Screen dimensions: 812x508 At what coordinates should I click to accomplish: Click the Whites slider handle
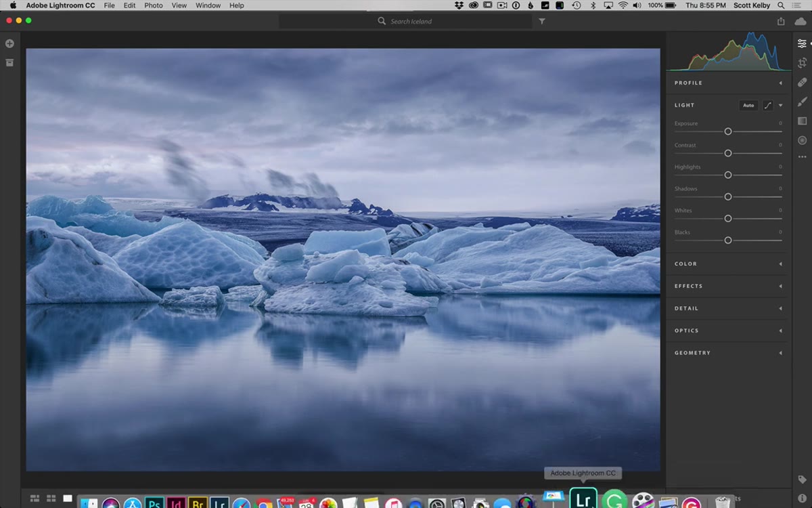point(728,218)
